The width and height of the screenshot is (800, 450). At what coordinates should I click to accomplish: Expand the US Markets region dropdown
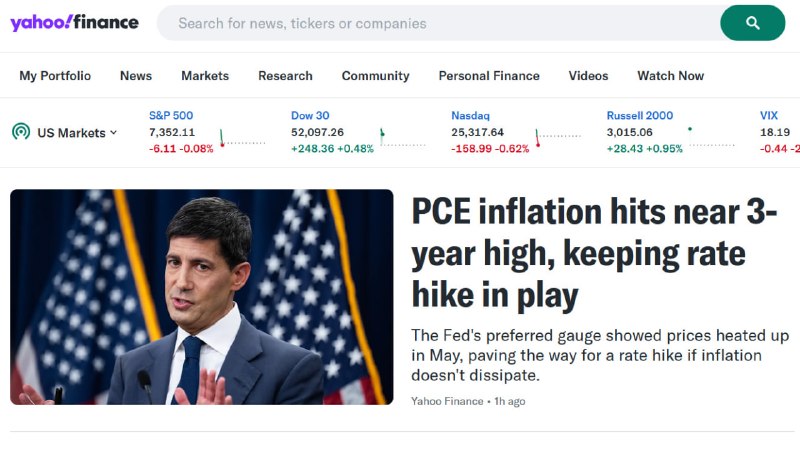[77, 133]
